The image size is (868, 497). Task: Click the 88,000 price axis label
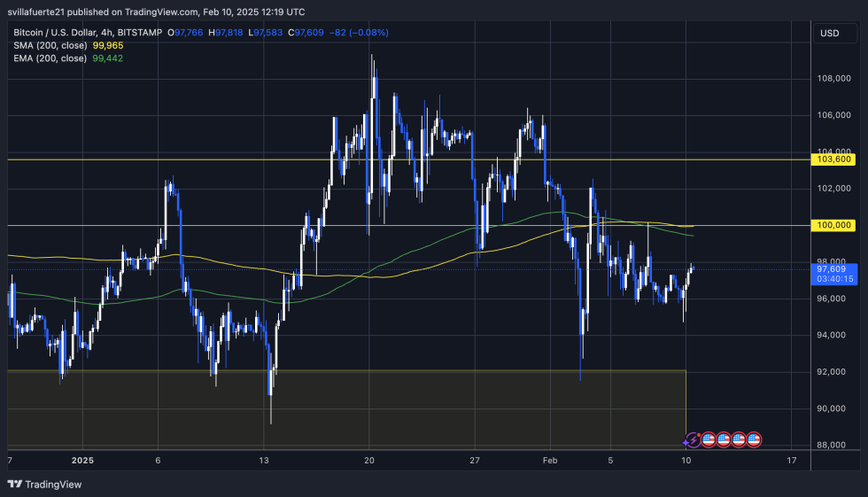tap(831, 445)
